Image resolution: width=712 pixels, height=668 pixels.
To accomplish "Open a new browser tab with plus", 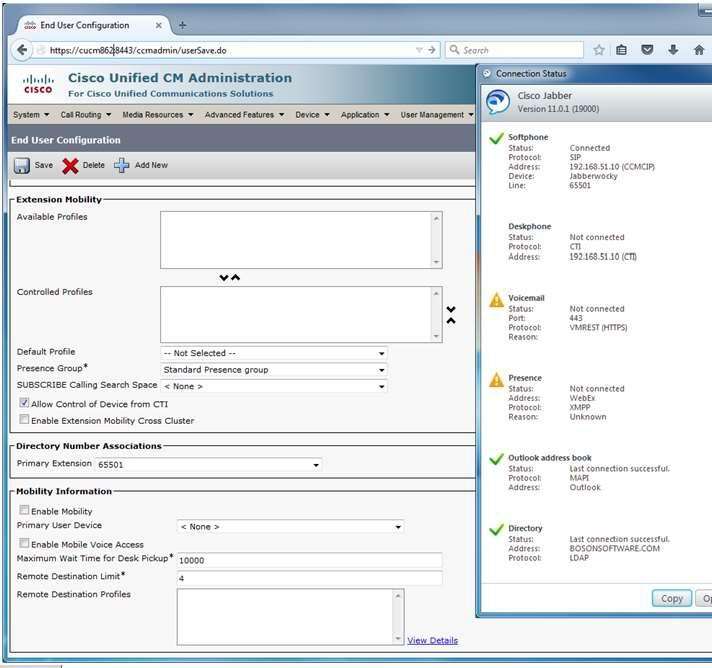I will [182, 25].
